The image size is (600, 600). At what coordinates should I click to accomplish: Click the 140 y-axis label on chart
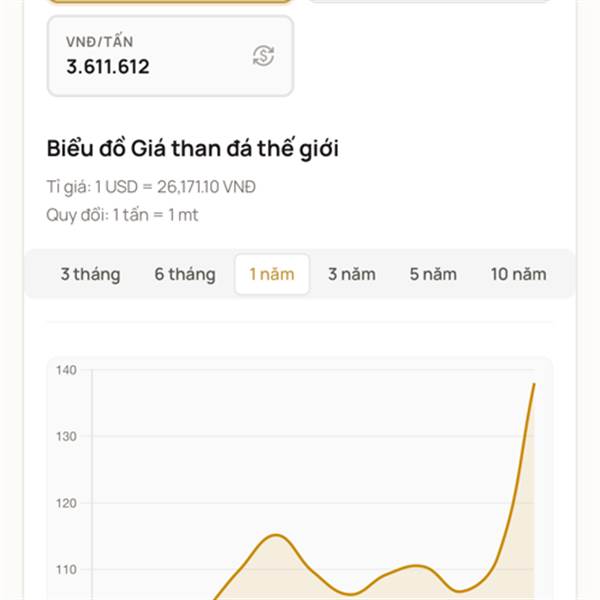(x=66, y=370)
